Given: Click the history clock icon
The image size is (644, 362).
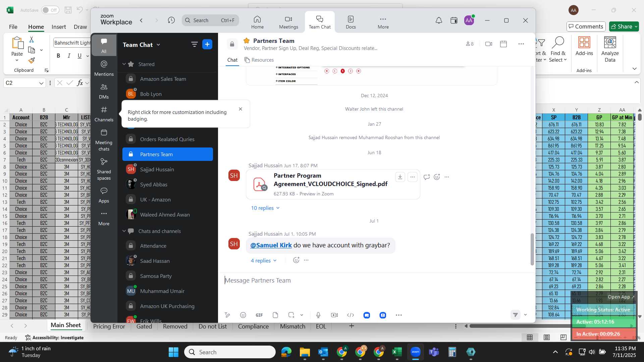Looking at the screenshot, I should pyautogui.click(x=171, y=20).
